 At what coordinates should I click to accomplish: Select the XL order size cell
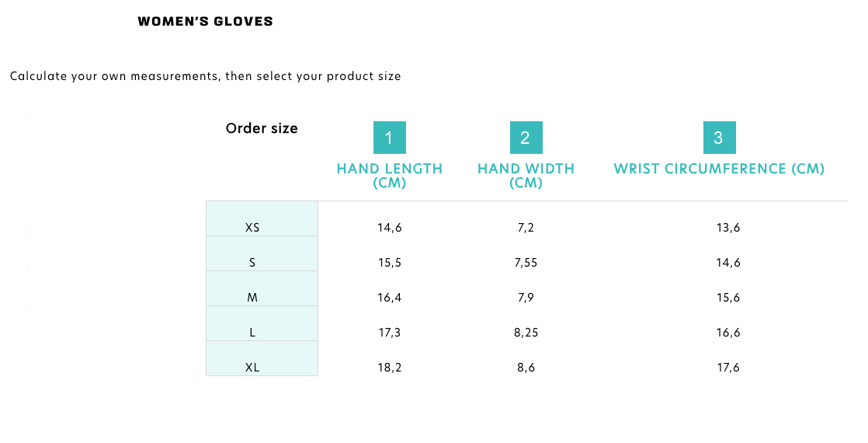[252, 368]
